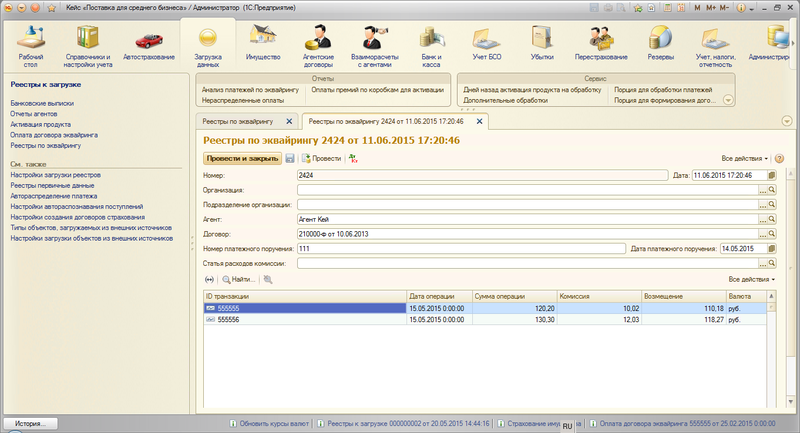This screenshot has width=800, height=433.
Task: Open Банковские выписки link in sidebar
Action: [40, 103]
